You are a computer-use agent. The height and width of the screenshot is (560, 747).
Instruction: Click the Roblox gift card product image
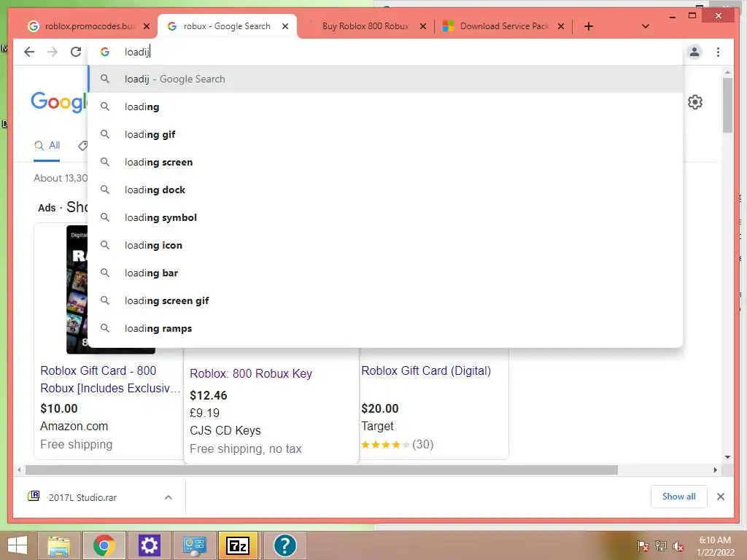pos(77,289)
